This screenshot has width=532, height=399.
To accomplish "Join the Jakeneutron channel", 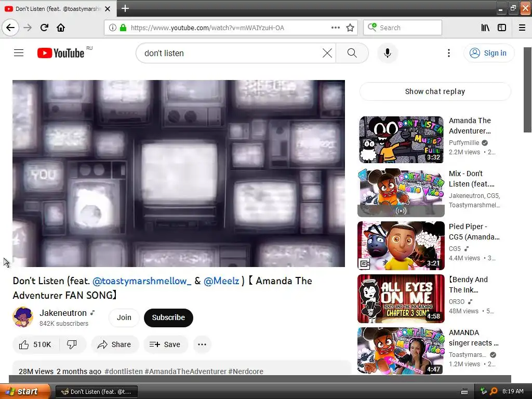I will (124, 317).
